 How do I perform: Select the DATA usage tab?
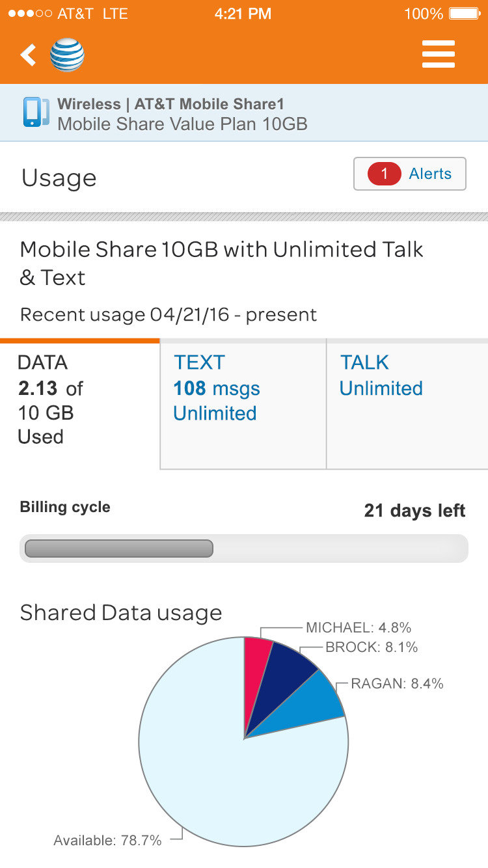[x=79, y=404]
